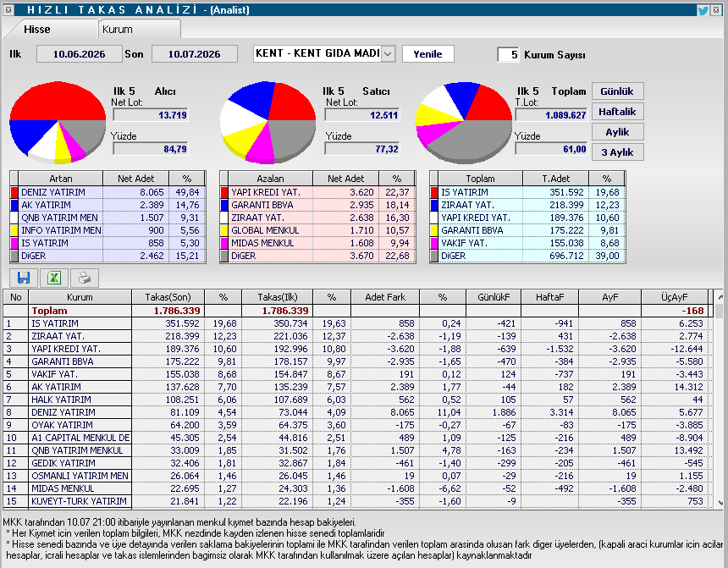Viewport: 728px width, 568px height.
Task: Click the blue swatch beside GARANTI BBVA seller row
Action: (x=224, y=205)
